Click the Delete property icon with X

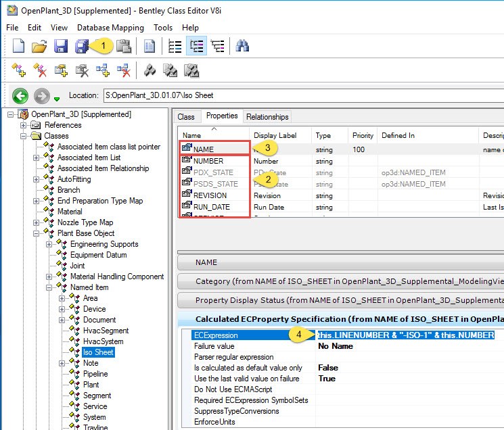point(82,70)
